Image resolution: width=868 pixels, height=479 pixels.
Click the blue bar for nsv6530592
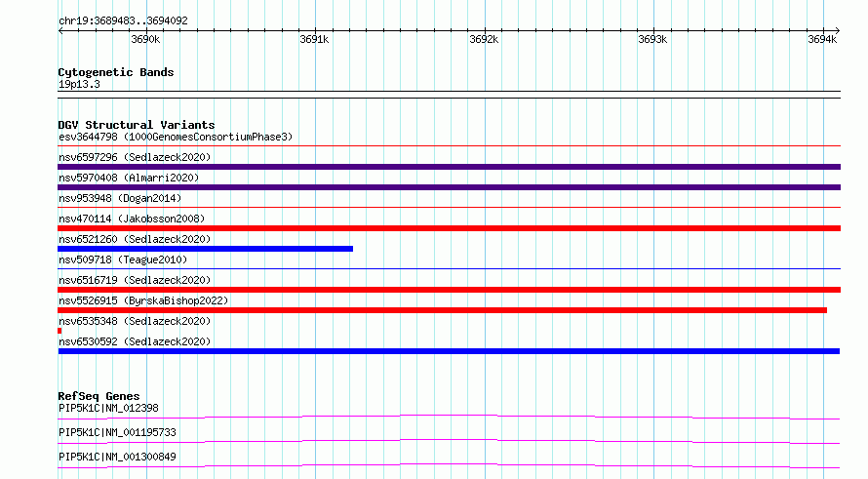point(449,351)
